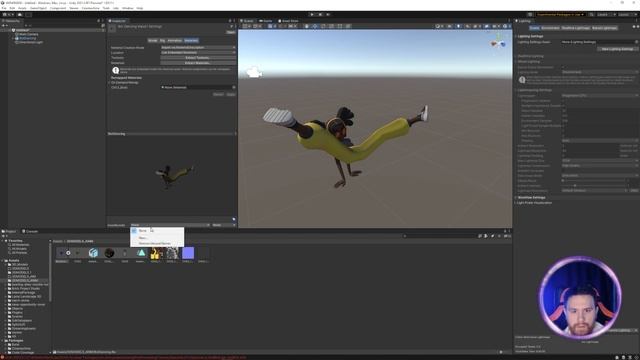640x360 pixels.
Task: Click the New Lighting Settings button
Action: (617, 49)
